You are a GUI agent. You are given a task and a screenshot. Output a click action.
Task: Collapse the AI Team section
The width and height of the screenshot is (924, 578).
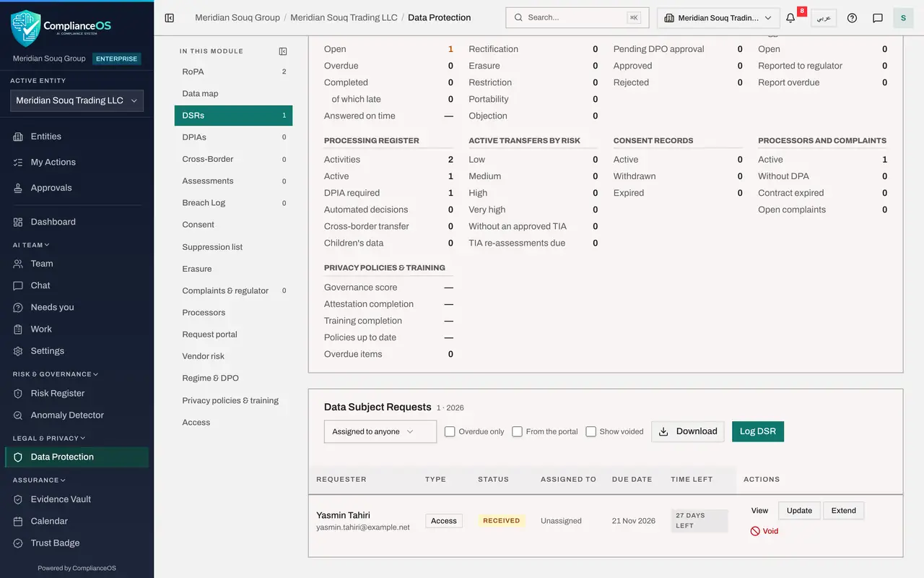pos(31,245)
